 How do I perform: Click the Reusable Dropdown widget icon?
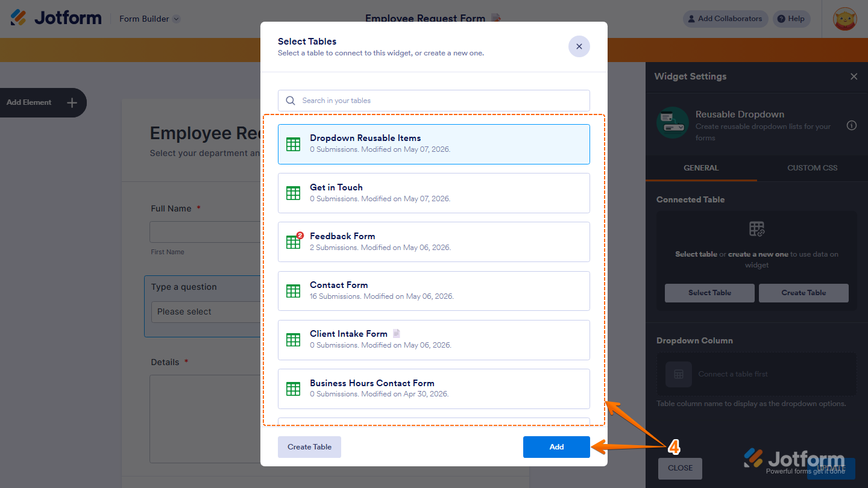tap(673, 123)
